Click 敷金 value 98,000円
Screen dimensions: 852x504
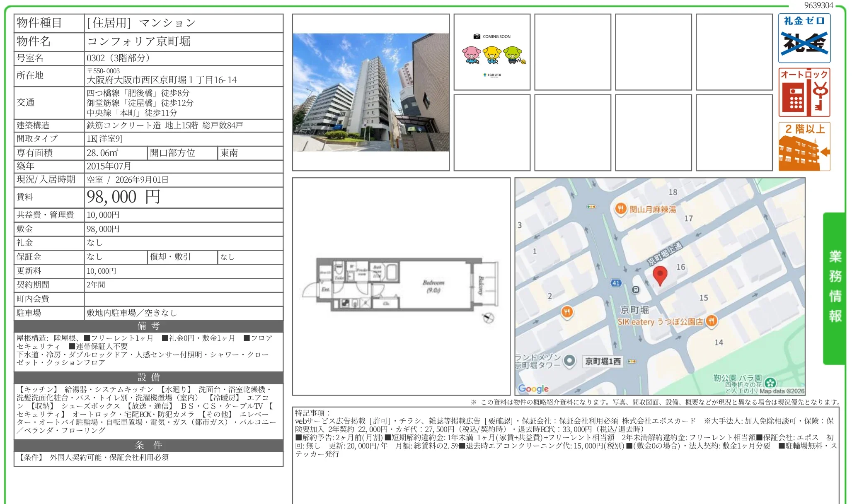click(x=103, y=229)
